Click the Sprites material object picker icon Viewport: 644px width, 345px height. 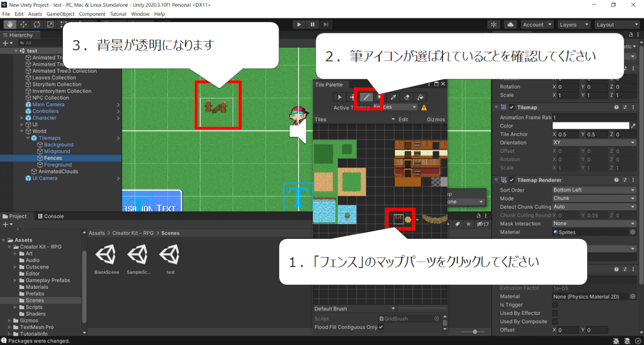coord(633,232)
